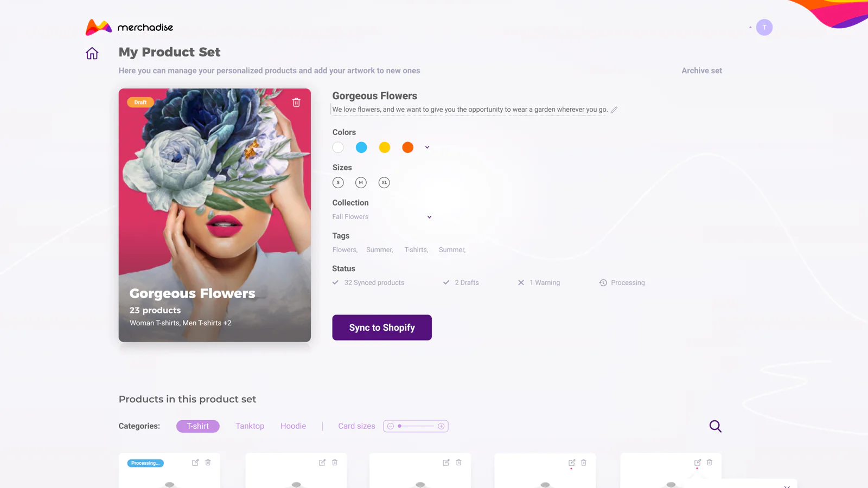Switch to Tanktop category
The height and width of the screenshot is (488, 868).
click(250, 426)
